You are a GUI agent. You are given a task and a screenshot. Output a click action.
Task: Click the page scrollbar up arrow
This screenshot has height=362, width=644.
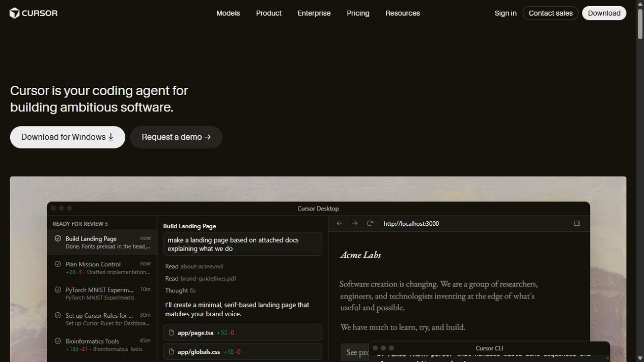pos(640,4)
